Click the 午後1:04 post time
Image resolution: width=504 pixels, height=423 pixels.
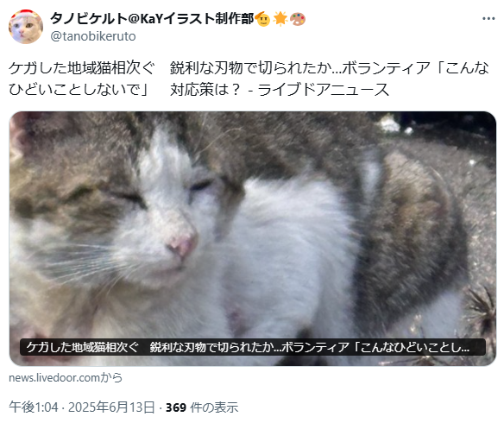pyautogui.click(x=34, y=407)
